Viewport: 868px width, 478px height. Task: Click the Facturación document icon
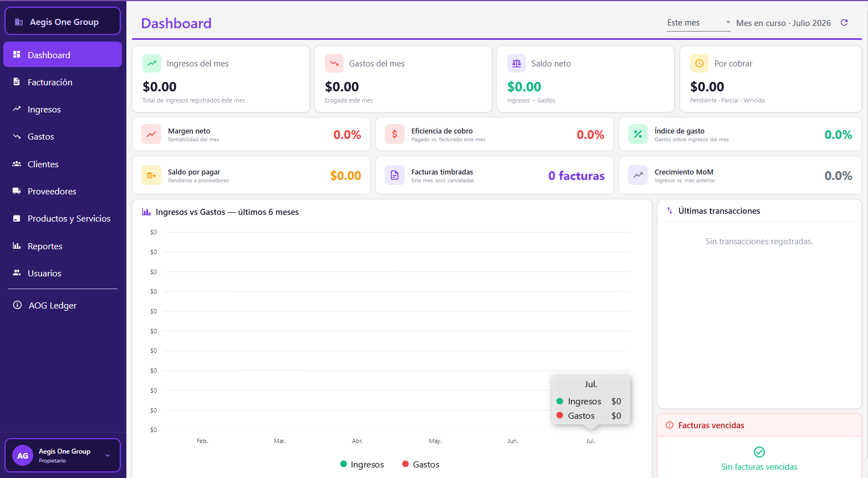(17, 82)
